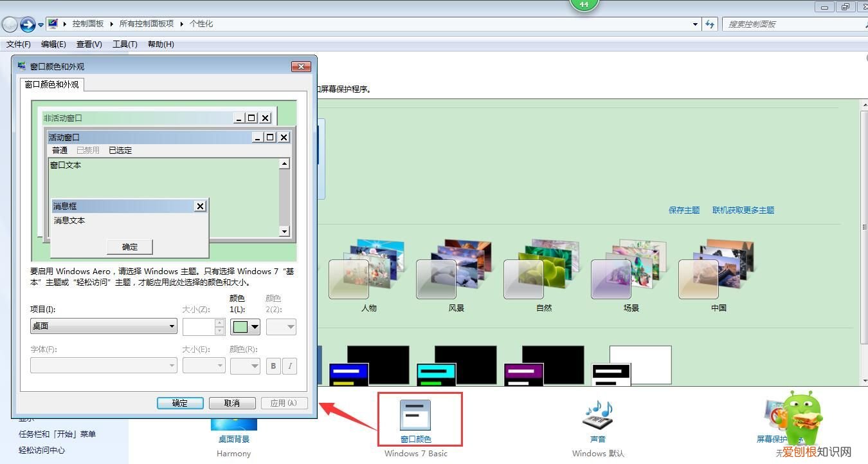Click the 取消 button
868x464 pixels.
point(232,403)
